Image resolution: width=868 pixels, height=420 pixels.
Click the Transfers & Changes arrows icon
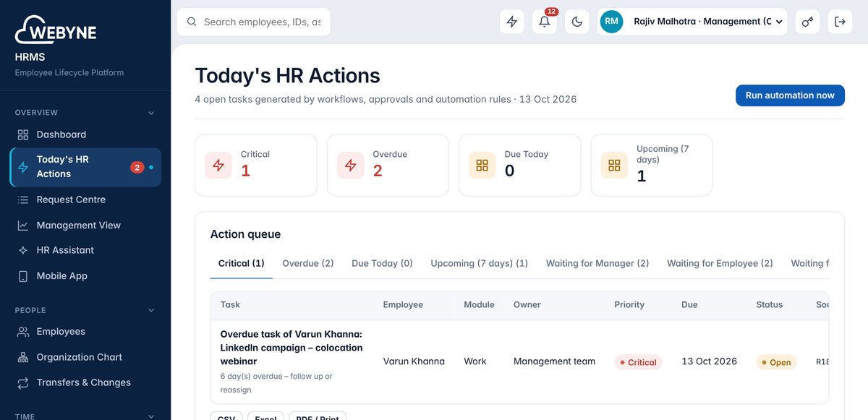click(x=23, y=382)
